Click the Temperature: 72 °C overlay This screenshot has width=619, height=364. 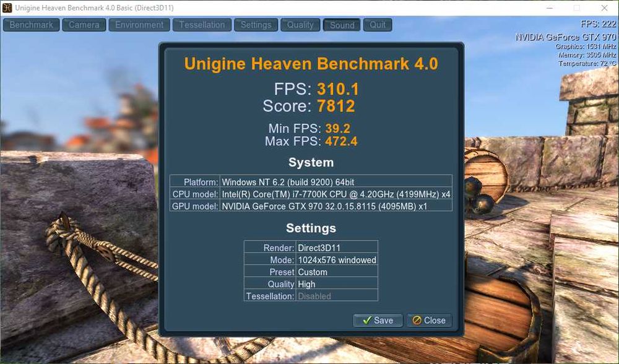[587, 63]
